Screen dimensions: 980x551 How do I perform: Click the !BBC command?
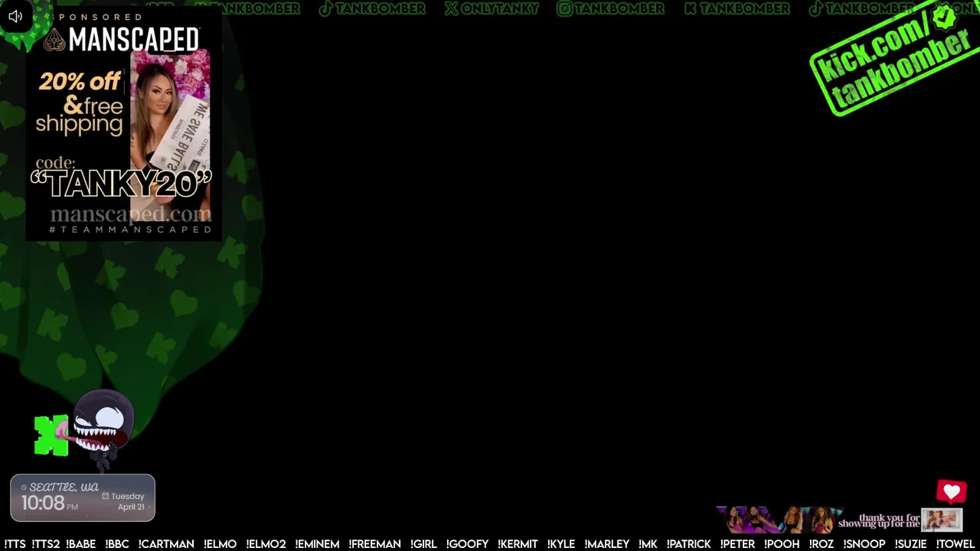click(117, 544)
